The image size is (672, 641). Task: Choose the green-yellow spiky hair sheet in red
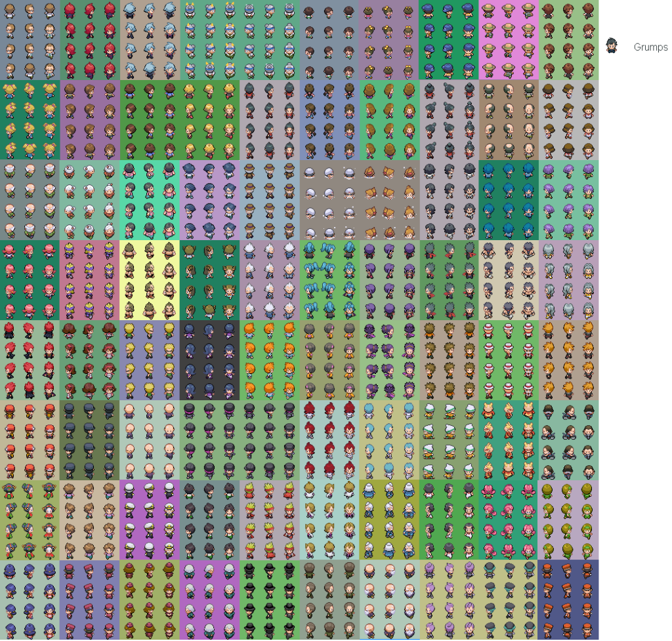pos(270,520)
